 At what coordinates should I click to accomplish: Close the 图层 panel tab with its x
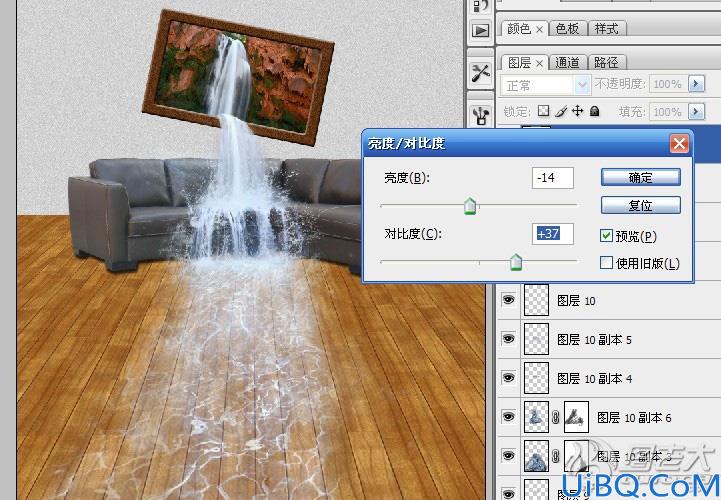tap(539, 63)
